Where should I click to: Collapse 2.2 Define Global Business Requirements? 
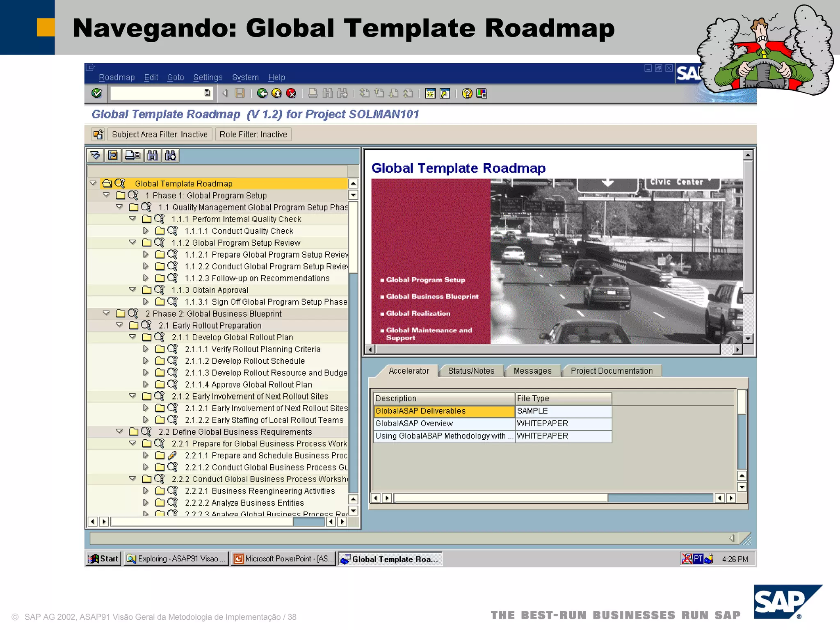(119, 431)
